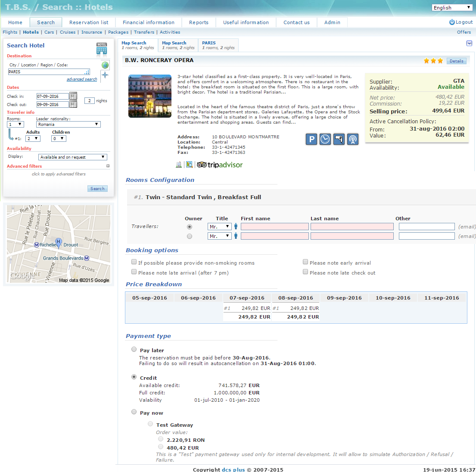Select the Pay later payment option
This screenshot has width=476, height=472.
coord(134,350)
